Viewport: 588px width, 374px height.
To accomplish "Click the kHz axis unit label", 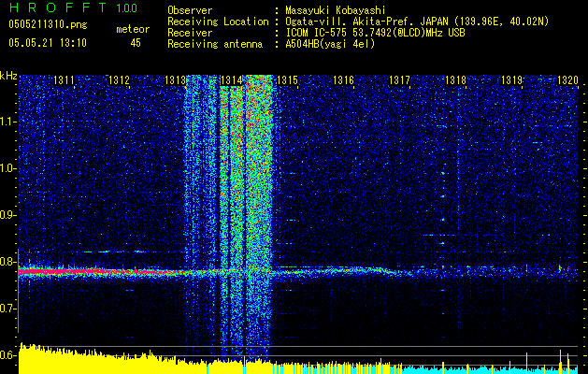I will (x=8, y=76).
